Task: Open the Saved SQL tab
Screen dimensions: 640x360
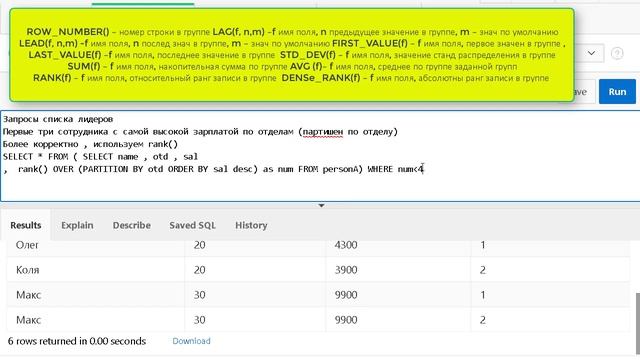Action: pos(192,225)
